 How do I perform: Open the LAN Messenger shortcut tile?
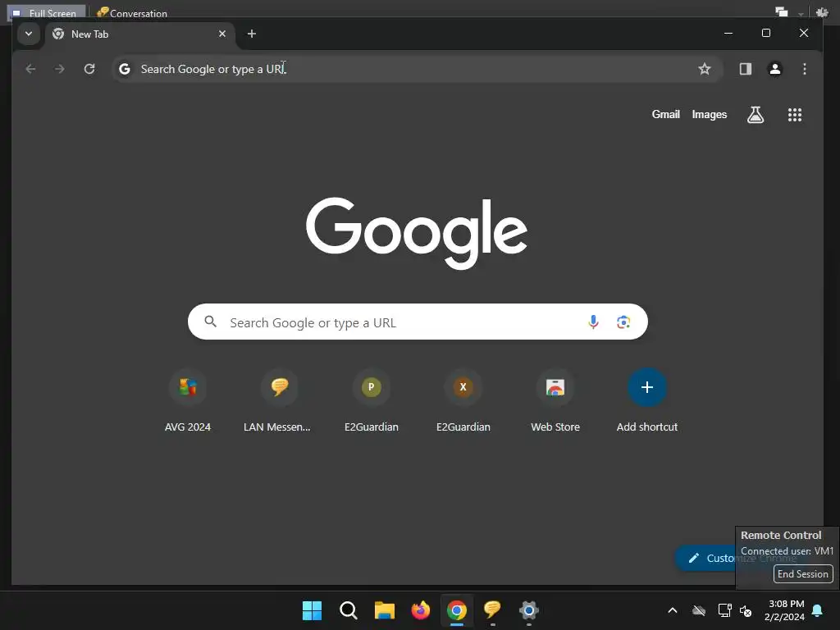coord(279,400)
